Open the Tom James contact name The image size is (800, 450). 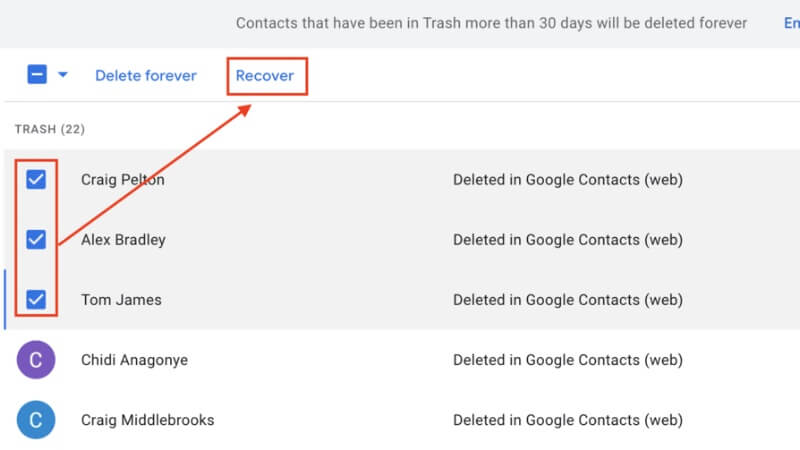click(x=121, y=300)
